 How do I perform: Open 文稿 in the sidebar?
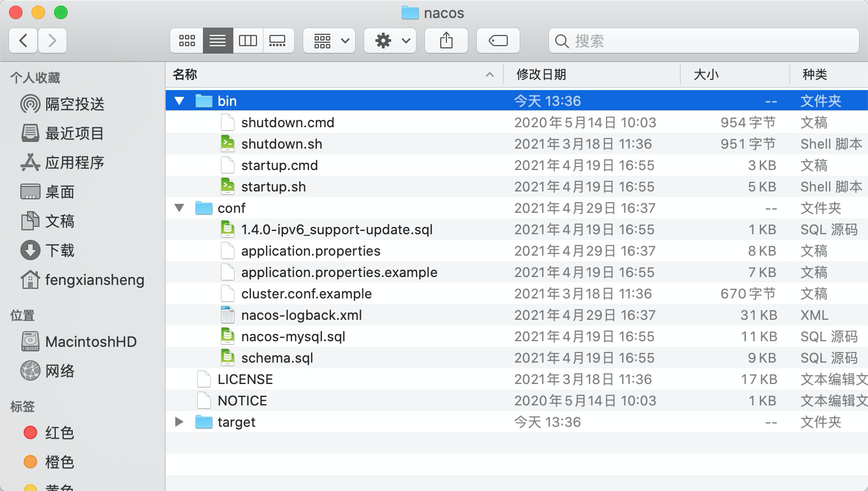coord(48,221)
